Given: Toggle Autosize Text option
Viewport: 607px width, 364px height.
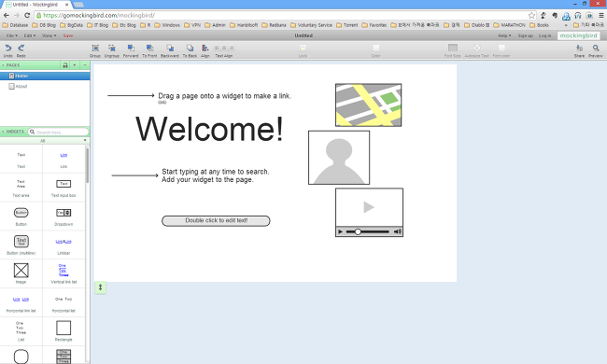Looking at the screenshot, I should coord(477,50).
